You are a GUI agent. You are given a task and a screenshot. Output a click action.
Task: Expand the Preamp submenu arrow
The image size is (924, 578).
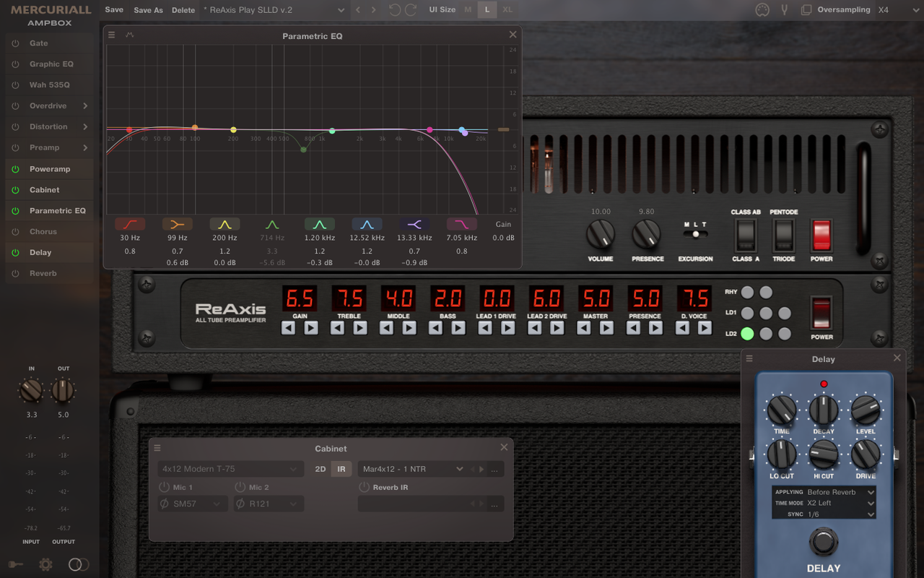85,148
